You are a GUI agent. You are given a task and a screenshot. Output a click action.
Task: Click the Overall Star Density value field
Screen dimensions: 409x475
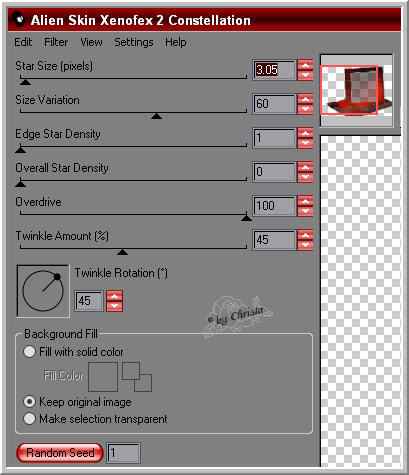pos(274,172)
